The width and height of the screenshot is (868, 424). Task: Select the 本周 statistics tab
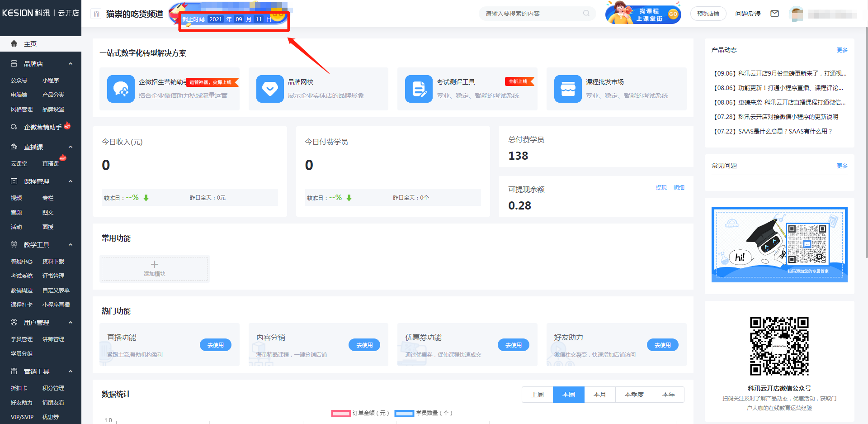(x=569, y=395)
